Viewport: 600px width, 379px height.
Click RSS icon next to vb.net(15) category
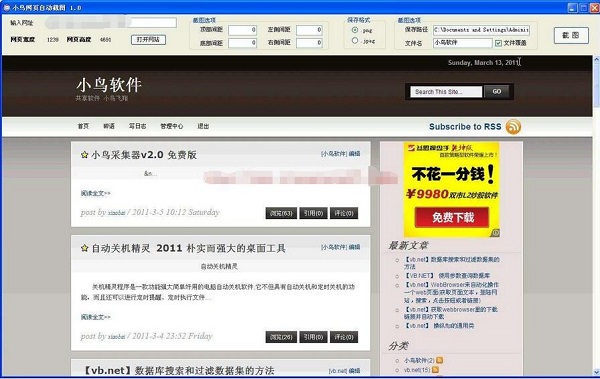click(x=435, y=370)
